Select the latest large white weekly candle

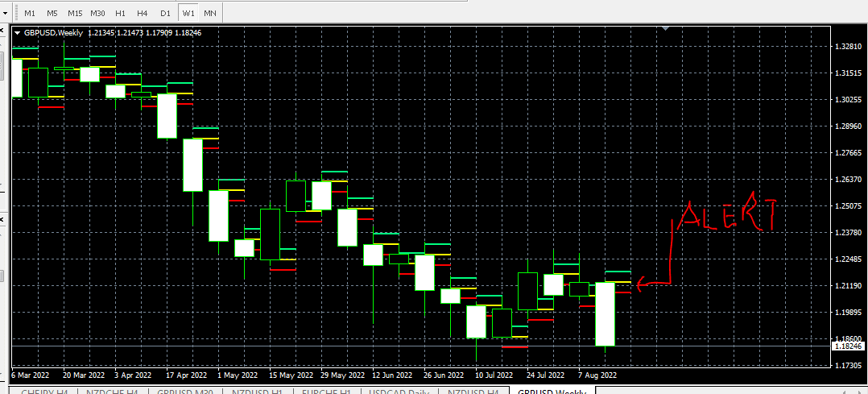pyautogui.click(x=605, y=313)
